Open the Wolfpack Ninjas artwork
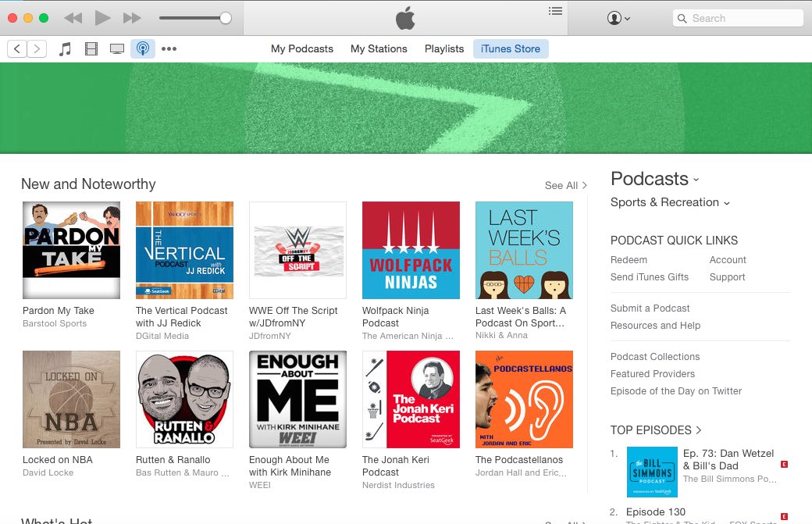 [411, 250]
